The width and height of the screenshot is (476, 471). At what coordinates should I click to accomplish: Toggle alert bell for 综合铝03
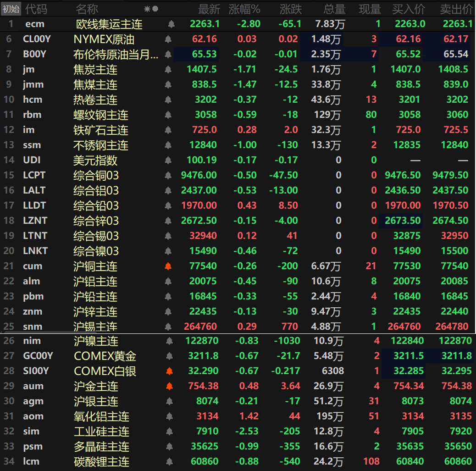click(x=168, y=190)
